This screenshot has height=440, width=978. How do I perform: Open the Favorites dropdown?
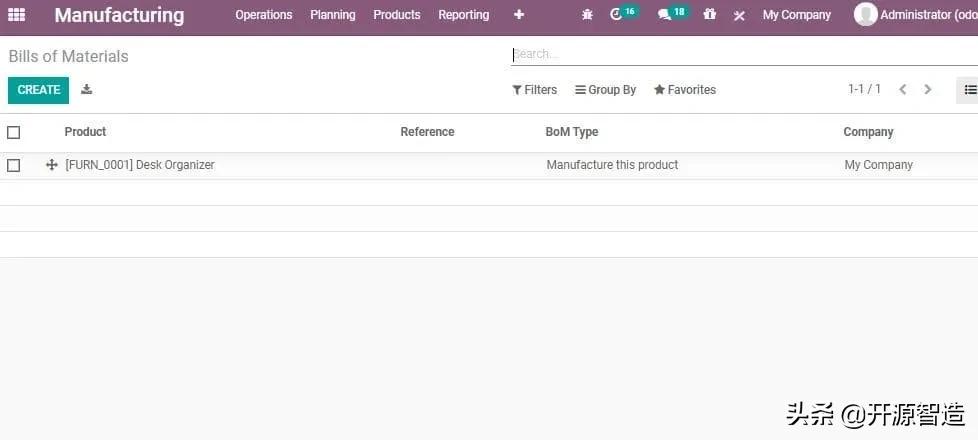(685, 90)
